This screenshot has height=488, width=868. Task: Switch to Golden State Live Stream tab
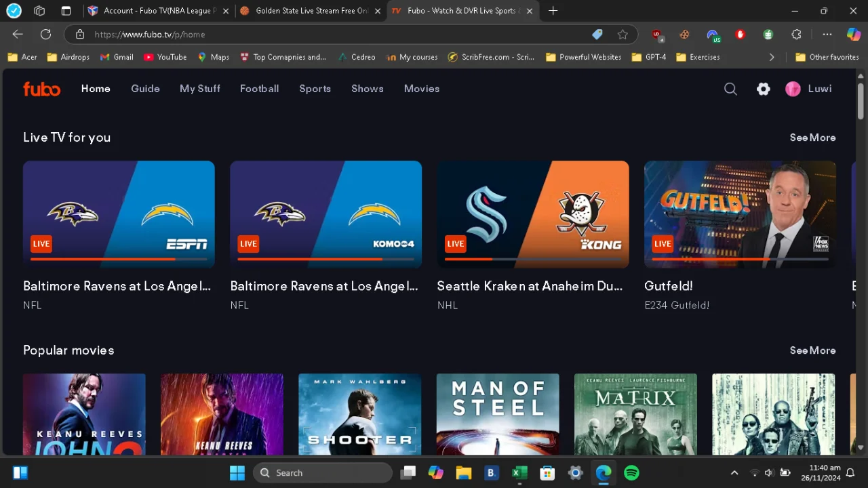tap(311, 11)
